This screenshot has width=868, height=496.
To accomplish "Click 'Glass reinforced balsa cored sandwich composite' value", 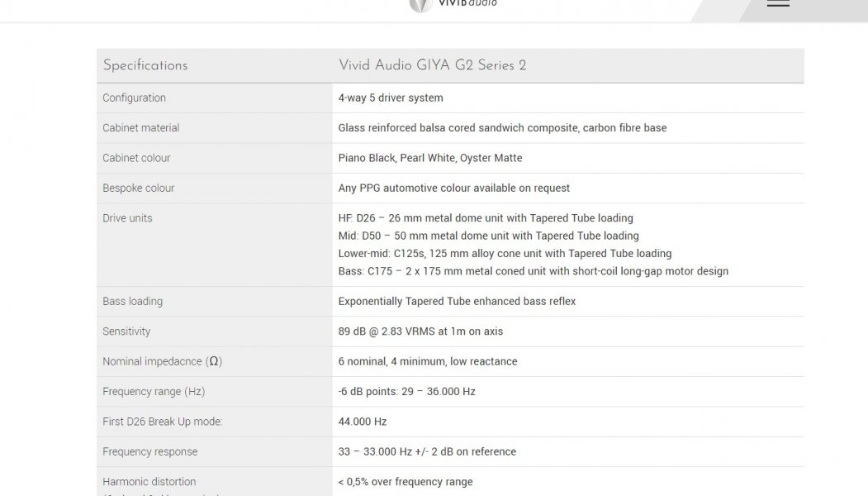I will click(503, 127).
